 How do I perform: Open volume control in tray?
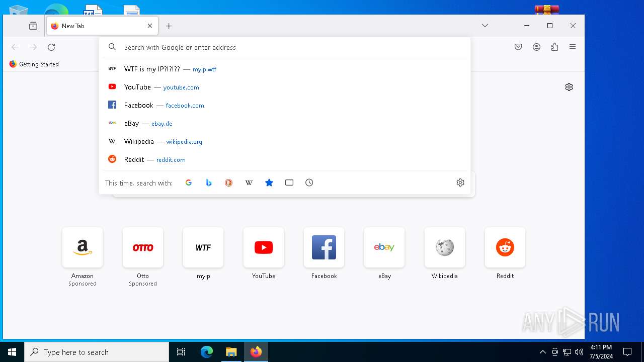[579, 352]
